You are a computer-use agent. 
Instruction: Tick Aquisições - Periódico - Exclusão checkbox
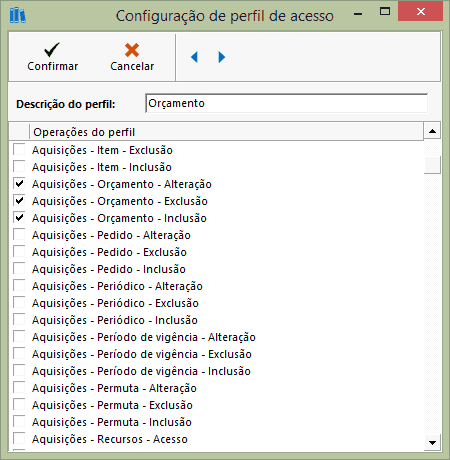19,303
